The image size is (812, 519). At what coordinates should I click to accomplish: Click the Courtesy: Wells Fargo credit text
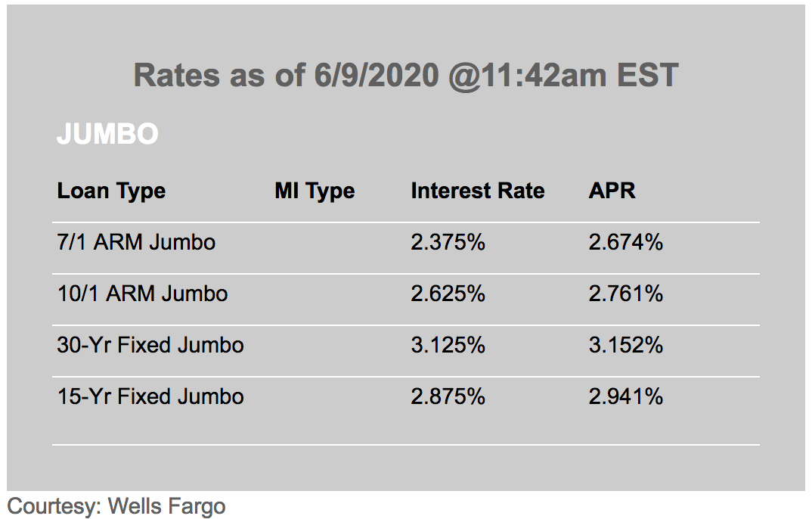116,505
